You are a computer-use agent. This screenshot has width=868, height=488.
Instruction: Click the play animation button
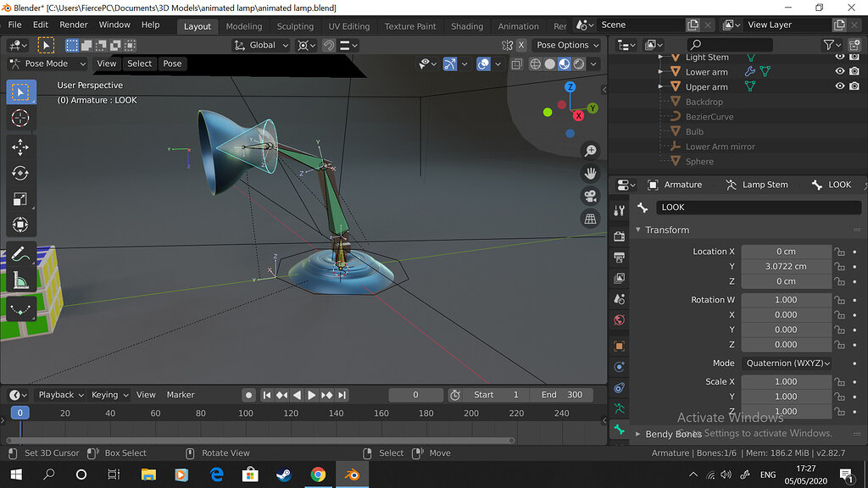[x=312, y=395]
